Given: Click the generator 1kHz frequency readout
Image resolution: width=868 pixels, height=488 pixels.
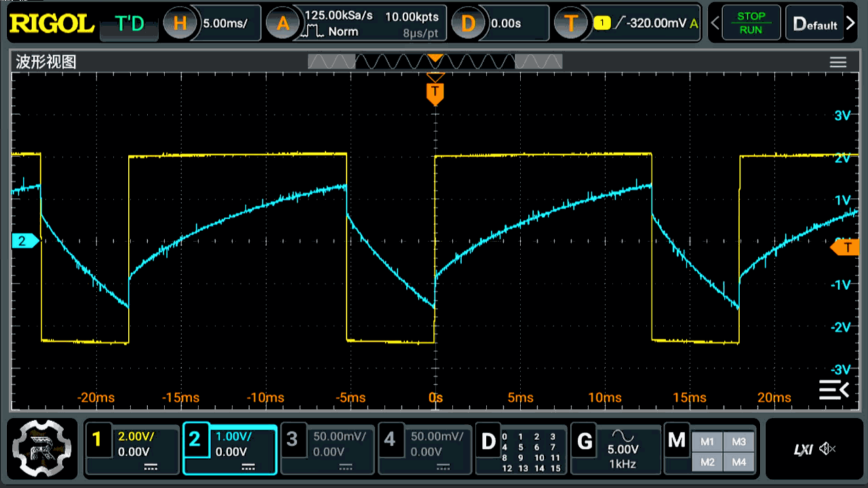Looking at the screenshot, I should click(x=623, y=463).
